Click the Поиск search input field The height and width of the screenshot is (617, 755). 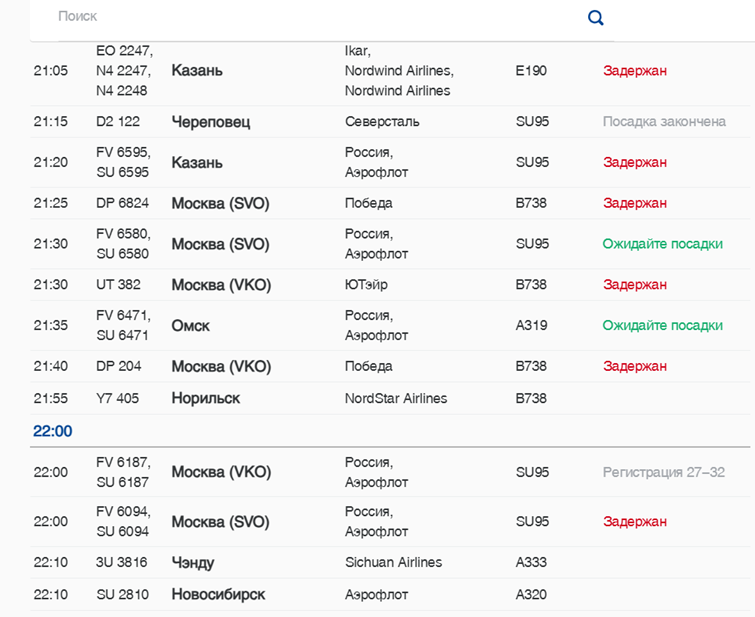[x=300, y=17]
